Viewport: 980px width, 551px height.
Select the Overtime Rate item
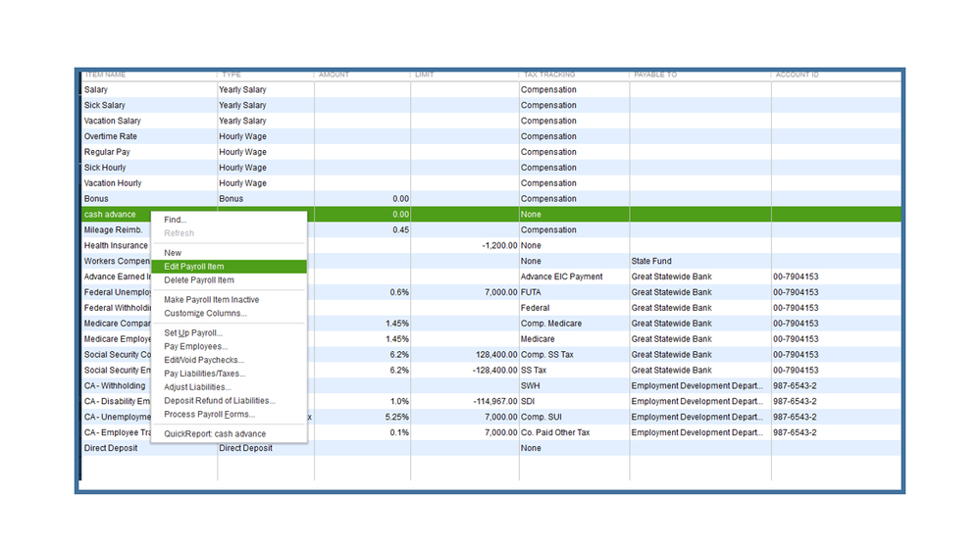pos(111,137)
